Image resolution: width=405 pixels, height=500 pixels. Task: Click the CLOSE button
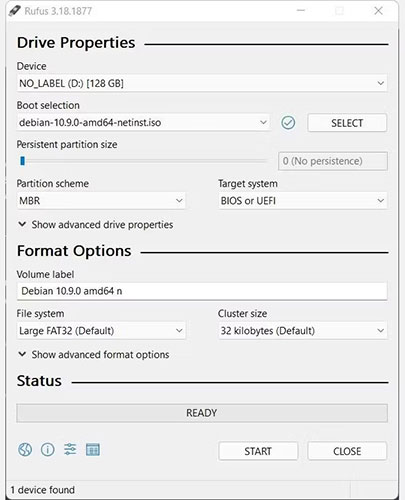(347, 451)
